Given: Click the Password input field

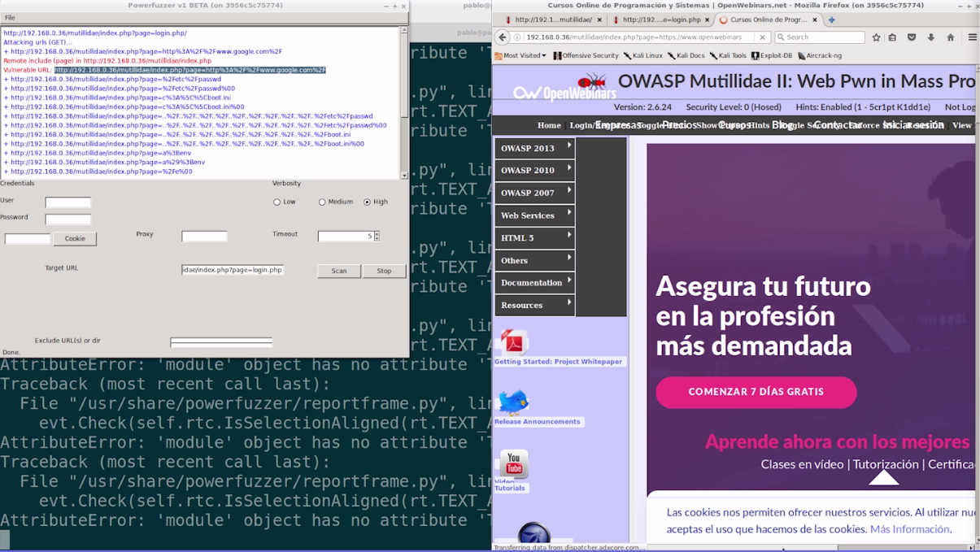Looking at the screenshot, I should point(68,219).
